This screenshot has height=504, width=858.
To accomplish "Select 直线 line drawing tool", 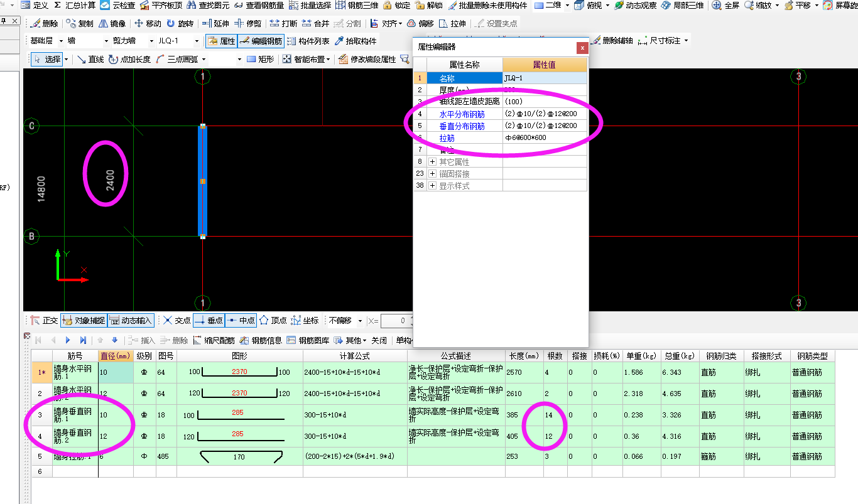I will click(90, 60).
